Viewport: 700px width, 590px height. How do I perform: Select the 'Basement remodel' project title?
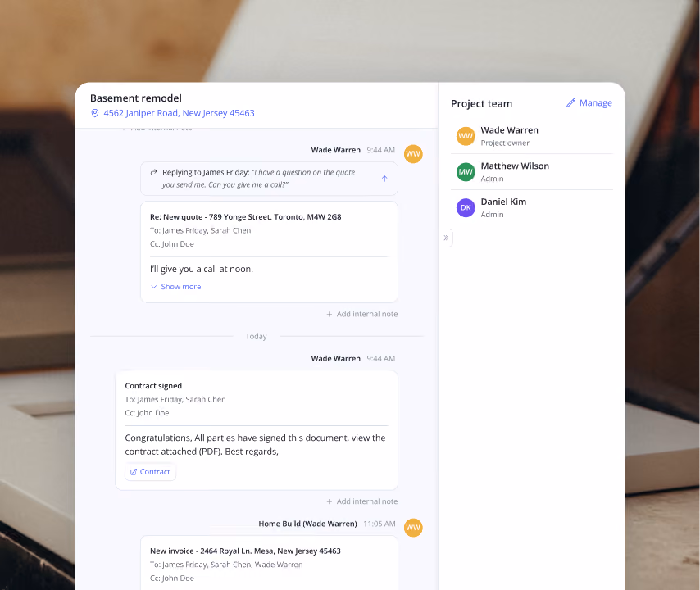pyautogui.click(x=136, y=98)
